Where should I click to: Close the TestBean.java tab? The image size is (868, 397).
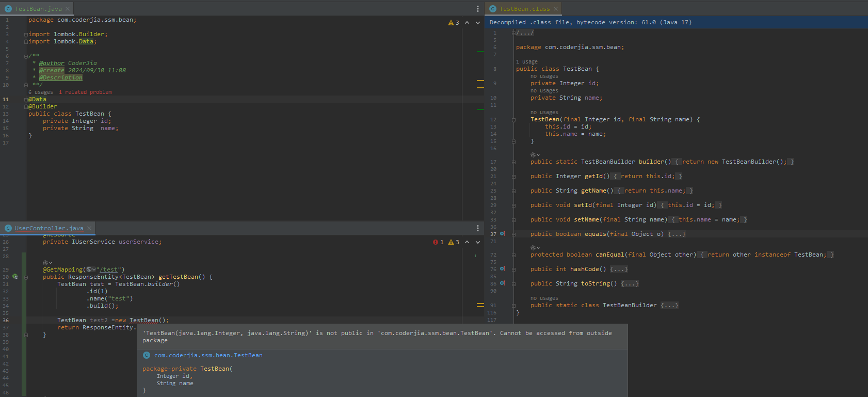tap(68, 9)
